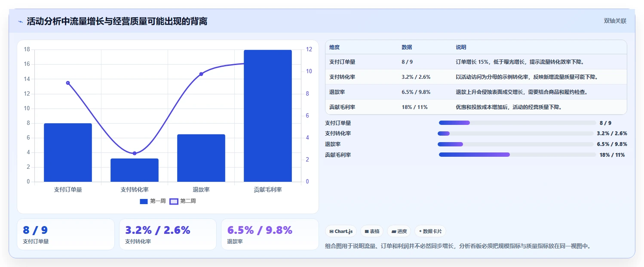Toggle the 第一周 legend swatch under the chart
This screenshot has width=644, height=267.
pyautogui.click(x=144, y=201)
